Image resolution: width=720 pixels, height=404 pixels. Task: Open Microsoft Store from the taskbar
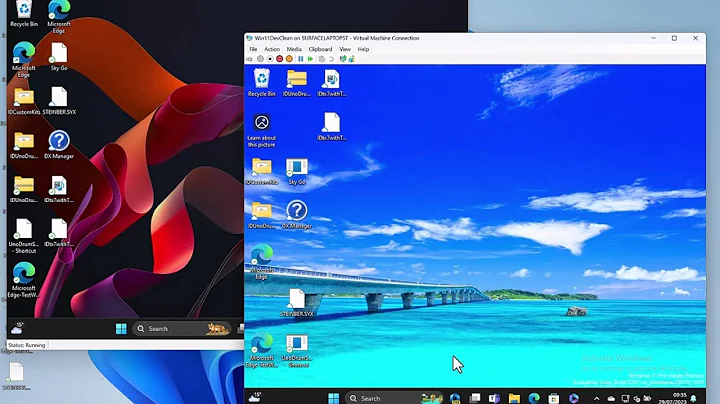coord(553,398)
